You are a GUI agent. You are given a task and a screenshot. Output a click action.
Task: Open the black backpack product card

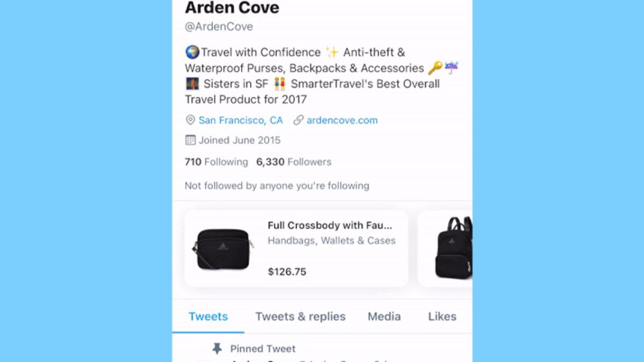tap(445, 248)
